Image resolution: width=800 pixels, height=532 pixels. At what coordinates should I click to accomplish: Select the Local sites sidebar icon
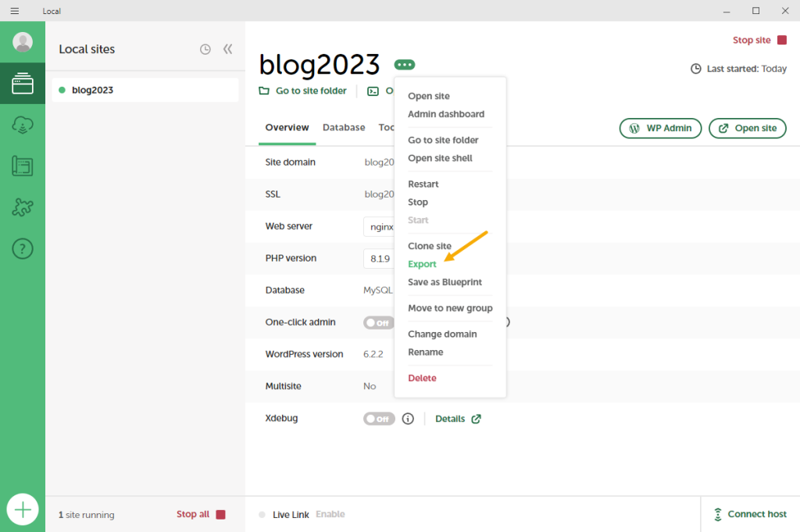23,84
